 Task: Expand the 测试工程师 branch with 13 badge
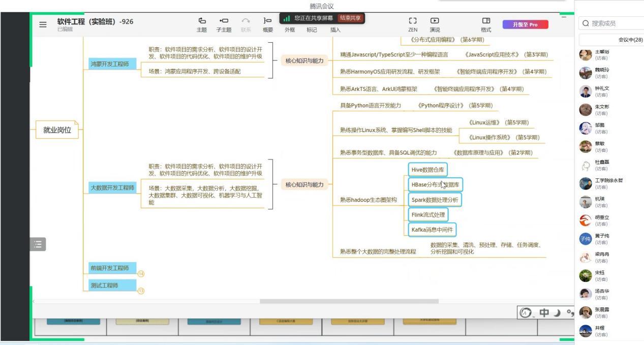(141, 291)
